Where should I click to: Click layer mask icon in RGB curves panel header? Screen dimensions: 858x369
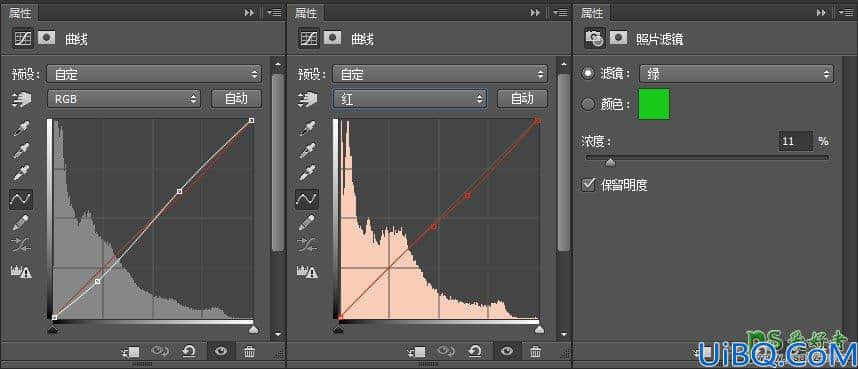pos(47,38)
